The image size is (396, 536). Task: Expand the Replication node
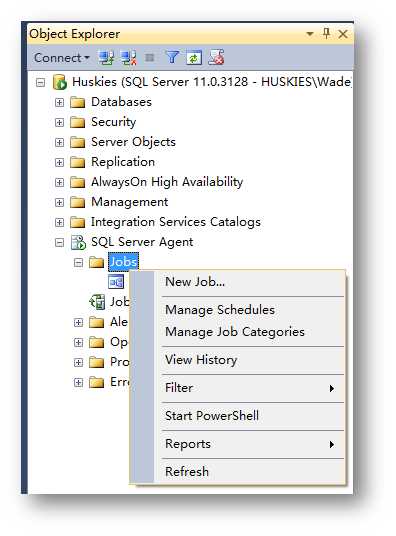[x=59, y=162]
